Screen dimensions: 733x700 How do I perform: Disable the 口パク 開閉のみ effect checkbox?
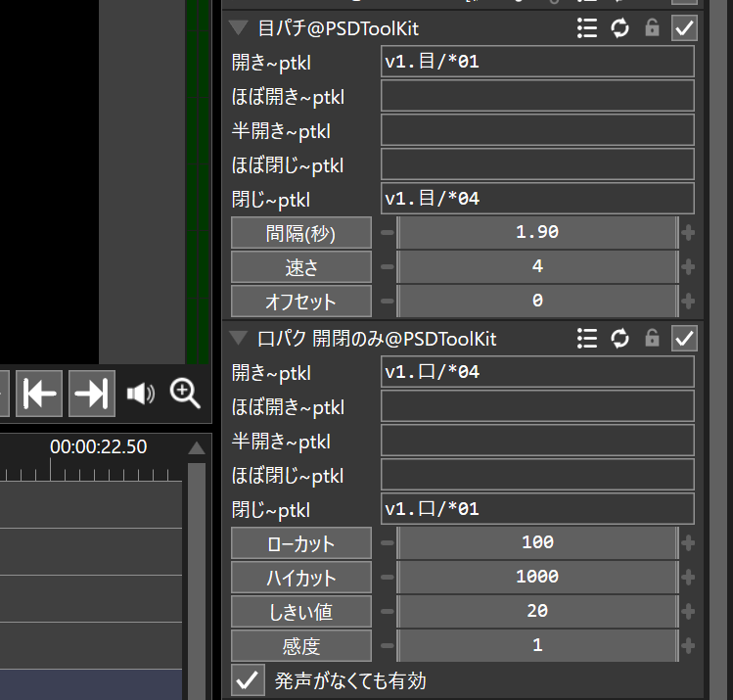[x=685, y=339]
